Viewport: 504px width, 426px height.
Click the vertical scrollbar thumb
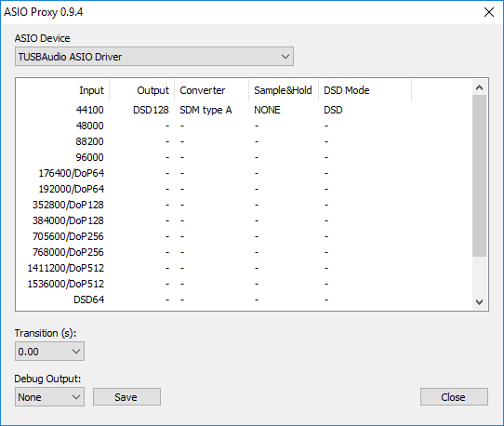pyautogui.click(x=479, y=176)
